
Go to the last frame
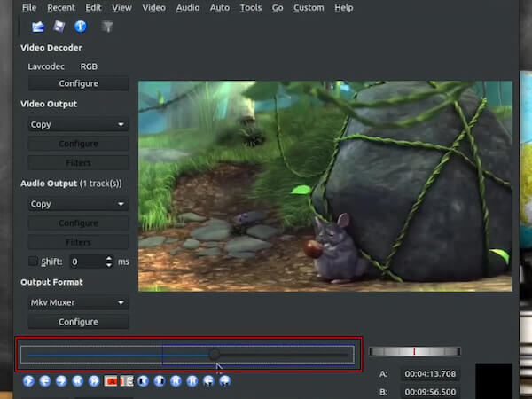(x=192, y=381)
